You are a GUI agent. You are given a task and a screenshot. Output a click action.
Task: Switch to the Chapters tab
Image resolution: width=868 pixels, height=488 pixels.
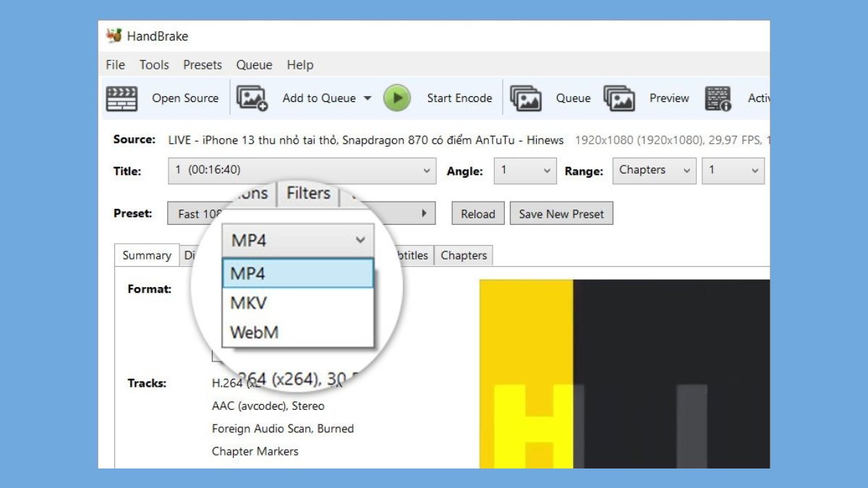pos(464,255)
